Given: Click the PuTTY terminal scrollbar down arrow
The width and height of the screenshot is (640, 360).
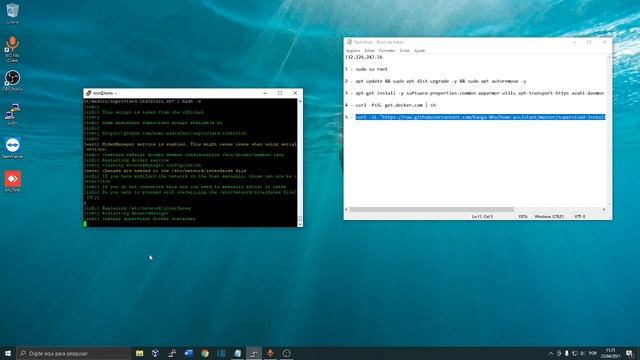Looking at the screenshot, I should pos(300,224).
